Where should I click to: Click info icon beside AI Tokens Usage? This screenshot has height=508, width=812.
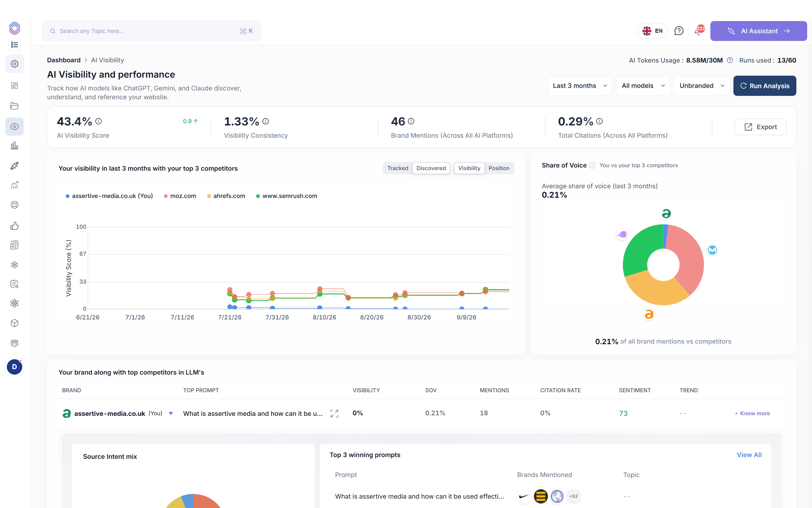tap(730, 60)
